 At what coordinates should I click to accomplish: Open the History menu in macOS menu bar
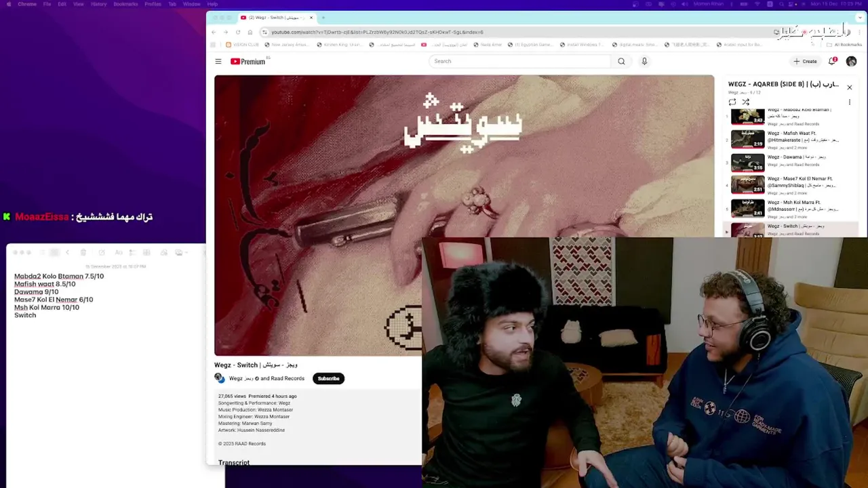point(98,4)
